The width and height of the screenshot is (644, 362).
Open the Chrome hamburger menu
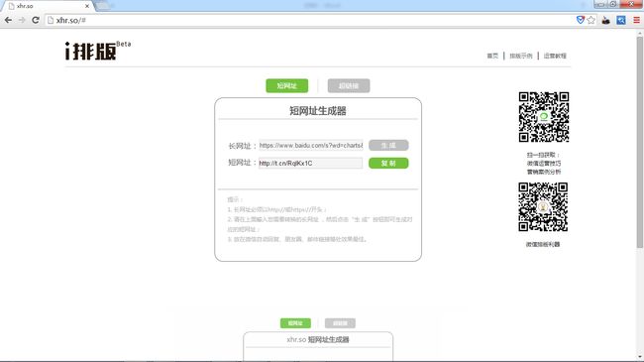pos(636,20)
